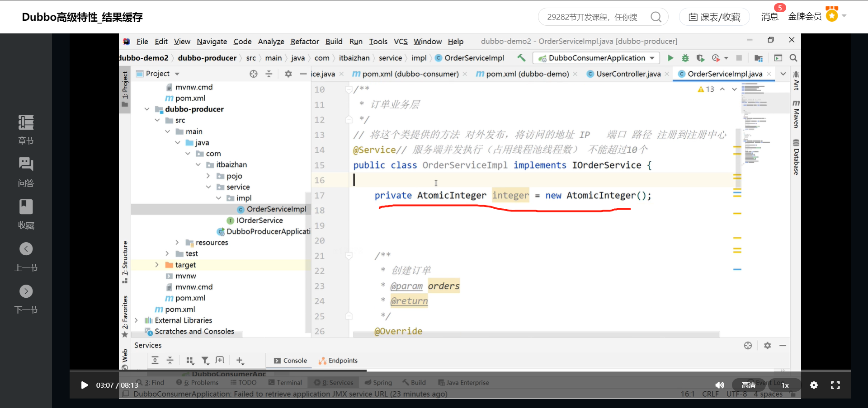Open video player settings gear

tap(814, 385)
